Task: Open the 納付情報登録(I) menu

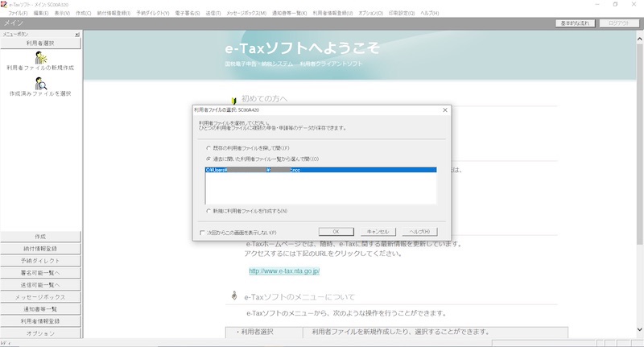Action: click(114, 13)
